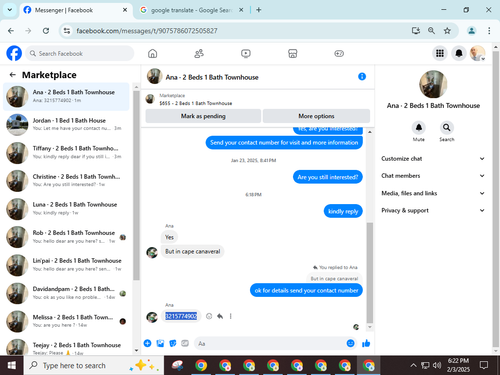Open Davidandpam conversation
The height and width of the screenshot is (375, 500).
point(66,293)
